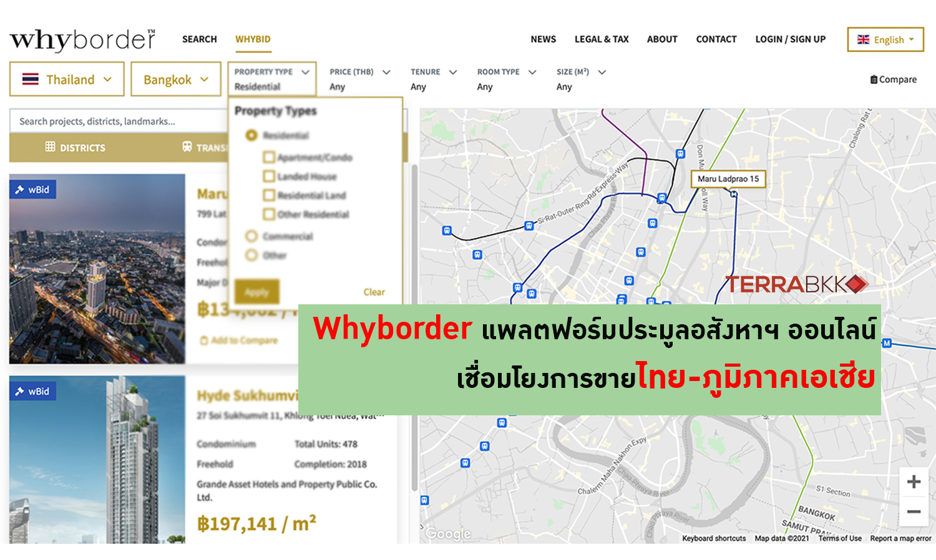Open Keyboard shortcuts on the map
This screenshot has height=560, width=936.
click(x=714, y=538)
